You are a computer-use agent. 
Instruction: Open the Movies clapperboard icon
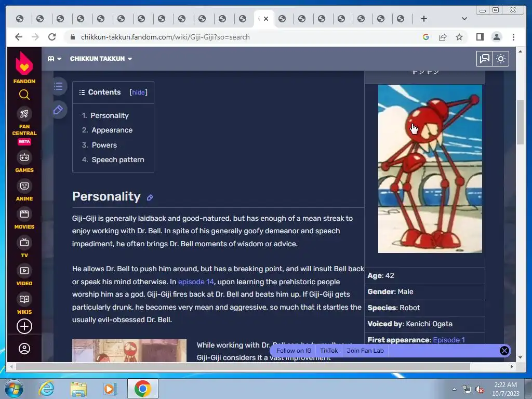(24, 214)
